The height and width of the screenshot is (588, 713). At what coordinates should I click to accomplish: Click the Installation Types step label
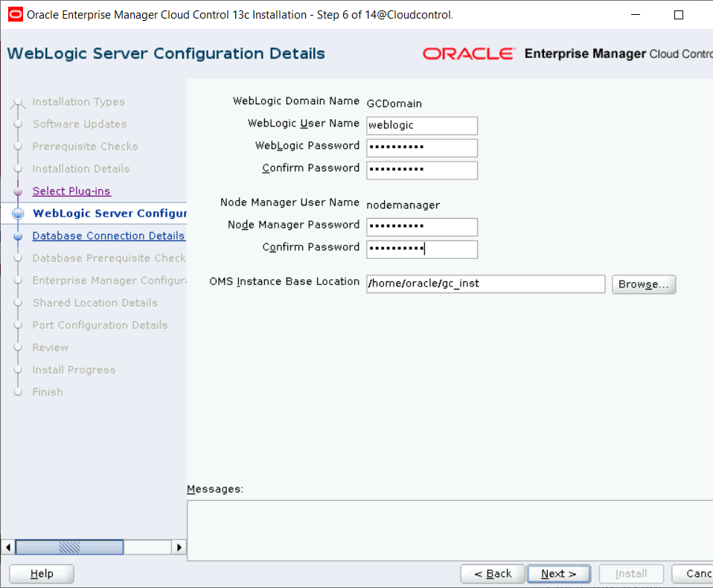[x=78, y=102]
